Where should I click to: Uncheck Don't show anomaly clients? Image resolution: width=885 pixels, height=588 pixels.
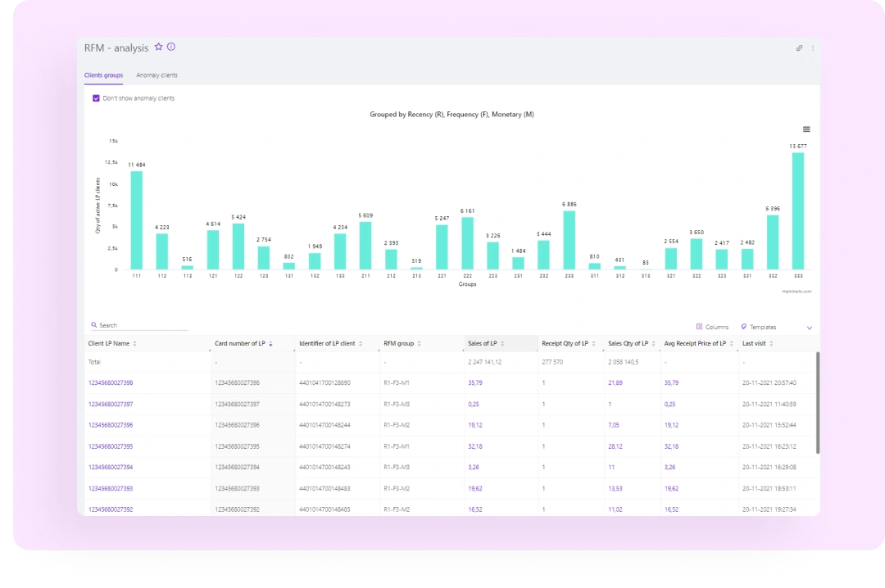tap(96, 98)
